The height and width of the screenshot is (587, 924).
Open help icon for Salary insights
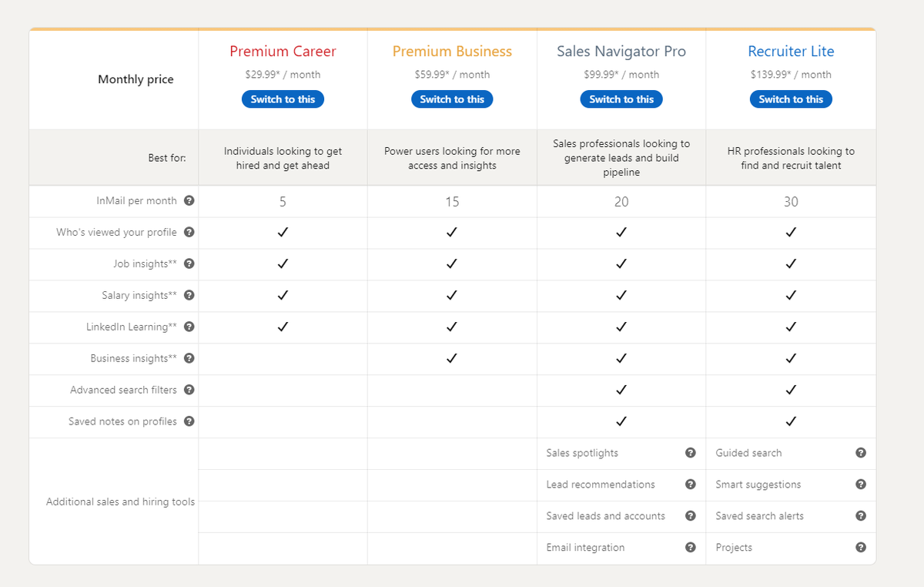tap(189, 296)
